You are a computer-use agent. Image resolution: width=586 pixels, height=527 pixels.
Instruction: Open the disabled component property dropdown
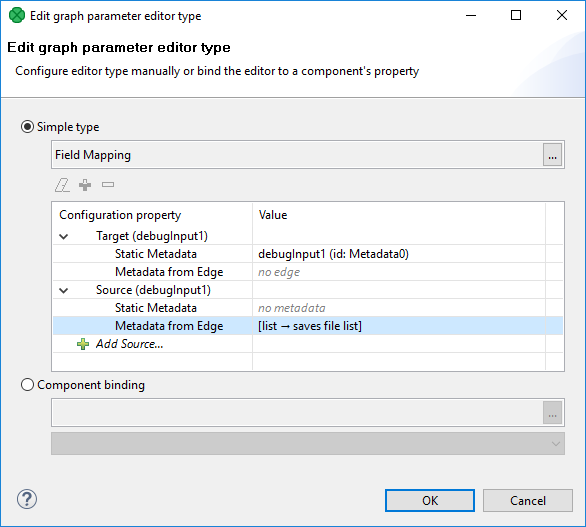click(308, 444)
